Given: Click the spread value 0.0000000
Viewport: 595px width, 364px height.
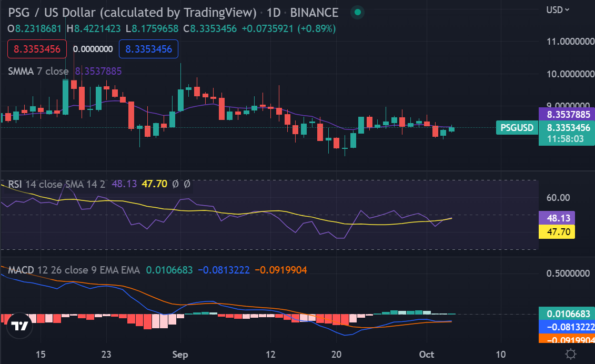Looking at the screenshot, I should [x=93, y=49].
